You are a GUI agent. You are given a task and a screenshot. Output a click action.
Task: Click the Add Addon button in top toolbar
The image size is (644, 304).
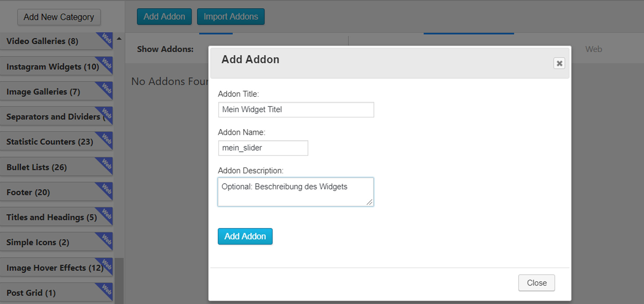click(164, 17)
